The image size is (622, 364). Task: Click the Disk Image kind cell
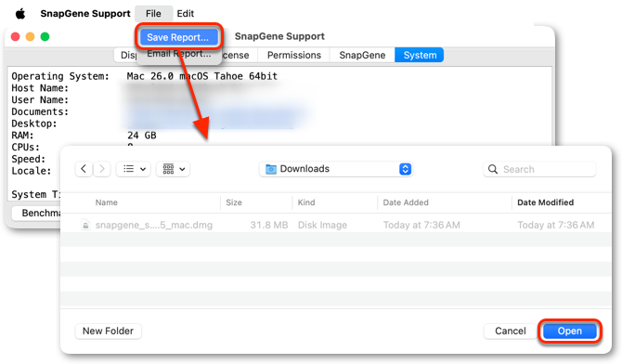(322, 225)
